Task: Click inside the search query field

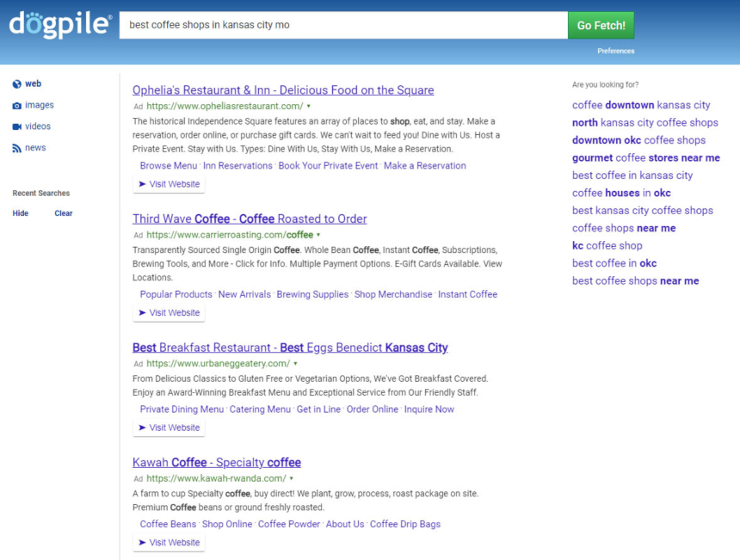Action: pos(342,25)
